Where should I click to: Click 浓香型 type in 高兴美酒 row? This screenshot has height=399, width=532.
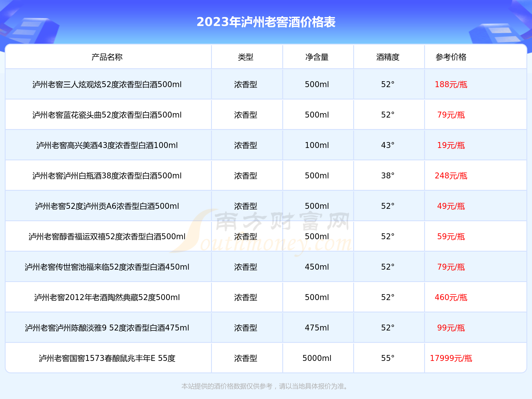point(246,145)
